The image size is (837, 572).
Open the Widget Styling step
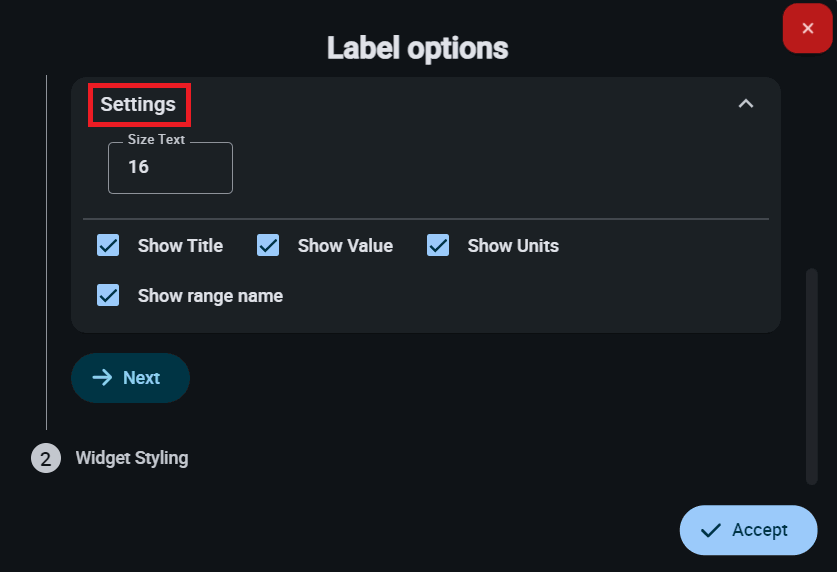[x=132, y=458]
